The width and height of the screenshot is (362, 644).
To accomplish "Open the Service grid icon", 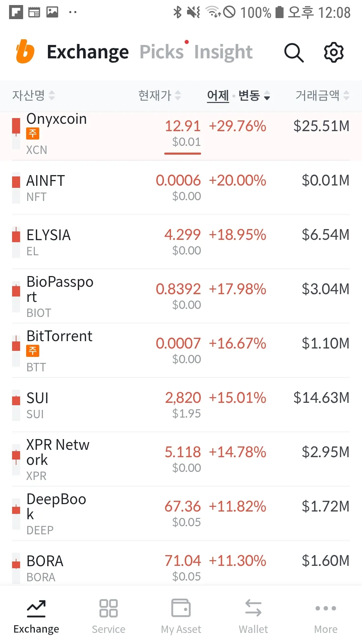I will (109, 608).
